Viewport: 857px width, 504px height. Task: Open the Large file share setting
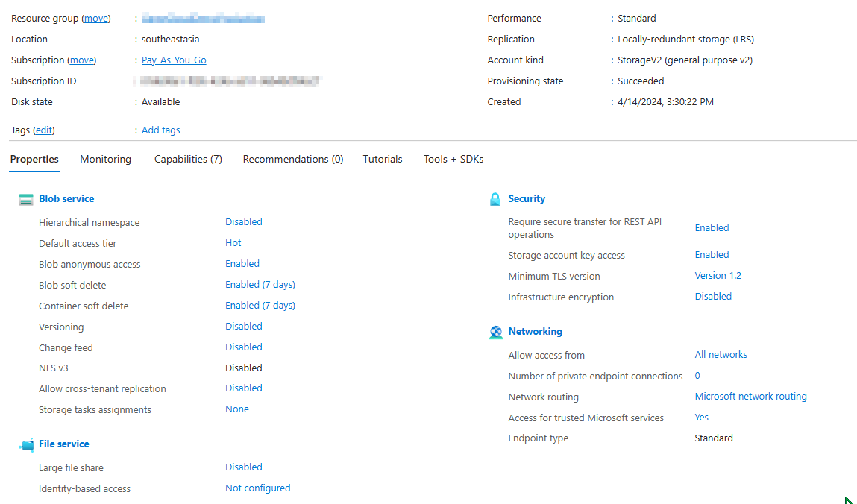pos(244,467)
